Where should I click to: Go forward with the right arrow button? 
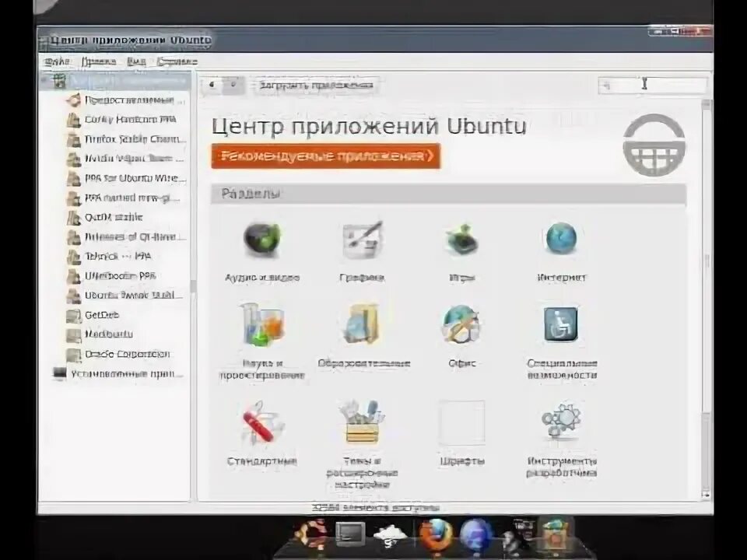click(x=233, y=85)
